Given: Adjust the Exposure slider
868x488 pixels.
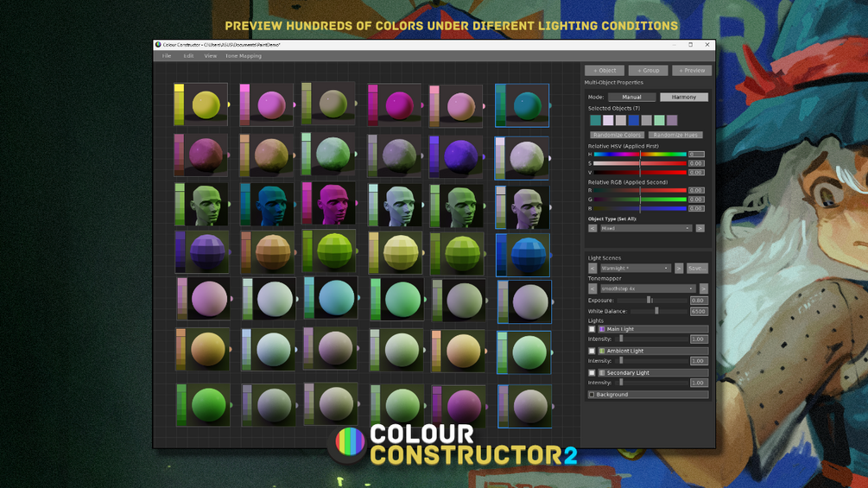Looking at the screenshot, I should [652, 301].
